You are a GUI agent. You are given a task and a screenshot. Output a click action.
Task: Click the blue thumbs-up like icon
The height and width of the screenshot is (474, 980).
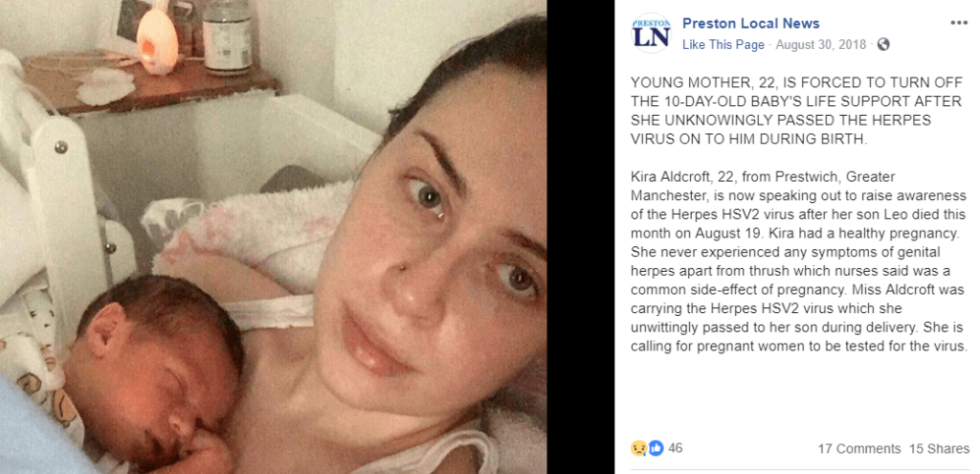[656, 448]
